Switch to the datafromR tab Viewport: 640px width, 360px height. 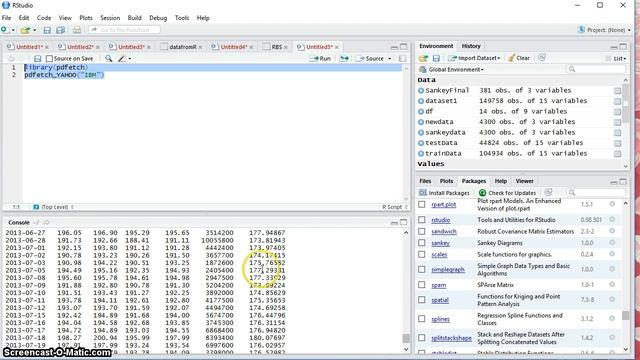point(181,47)
